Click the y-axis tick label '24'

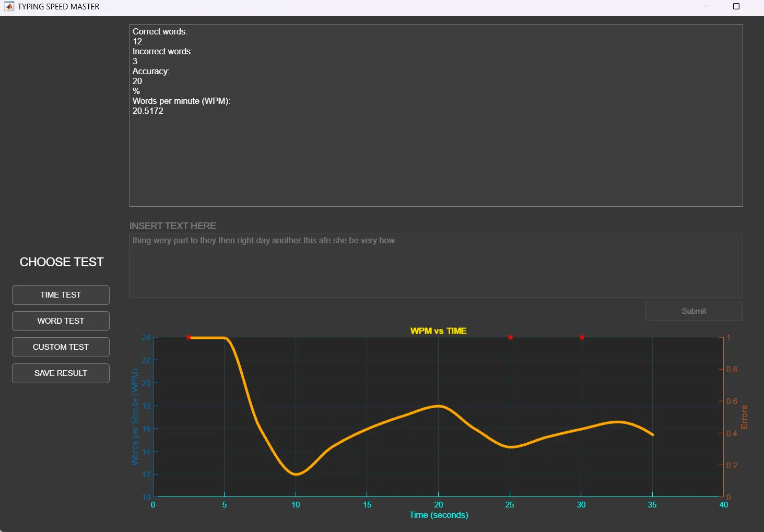point(146,337)
